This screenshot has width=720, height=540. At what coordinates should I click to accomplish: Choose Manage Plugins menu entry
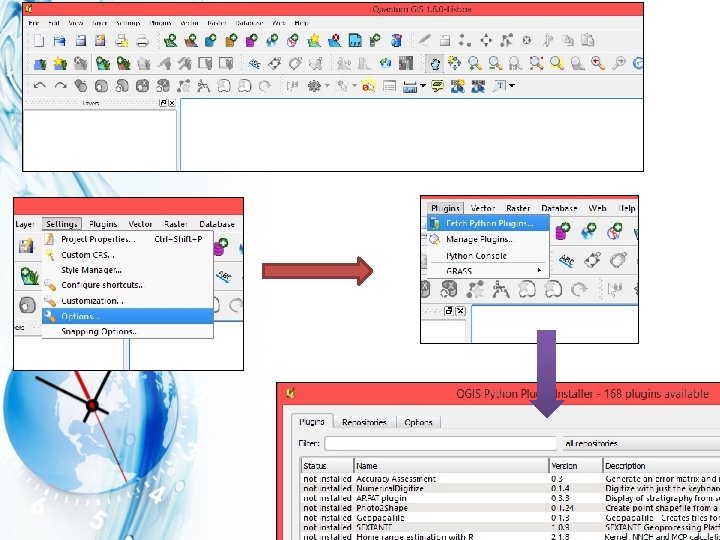coord(489,239)
